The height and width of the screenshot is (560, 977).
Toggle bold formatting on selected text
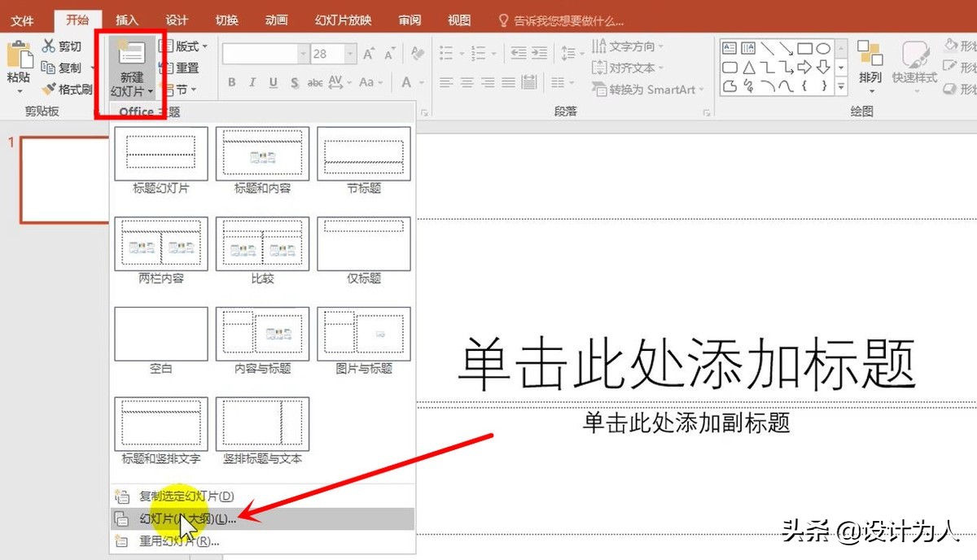point(231,82)
